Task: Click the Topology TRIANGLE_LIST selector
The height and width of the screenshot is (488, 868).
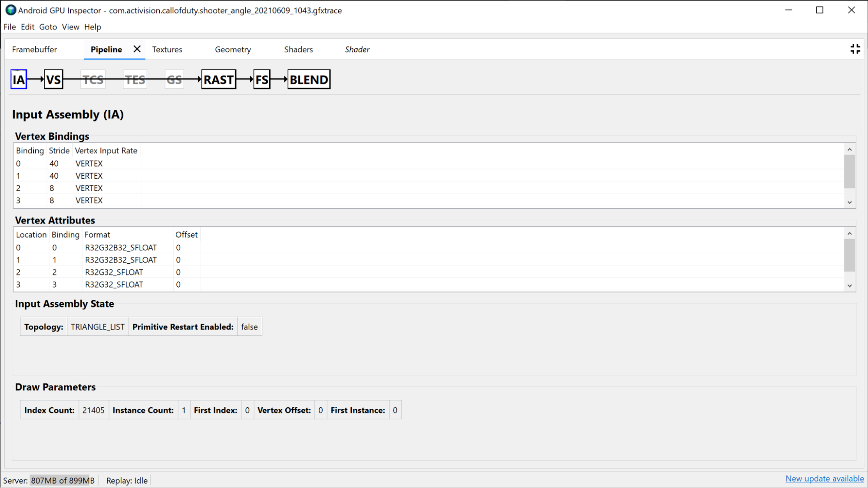Action: coord(97,327)
